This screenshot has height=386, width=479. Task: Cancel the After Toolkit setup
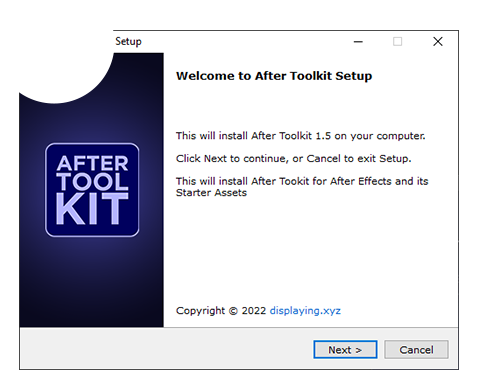(416, 350)
